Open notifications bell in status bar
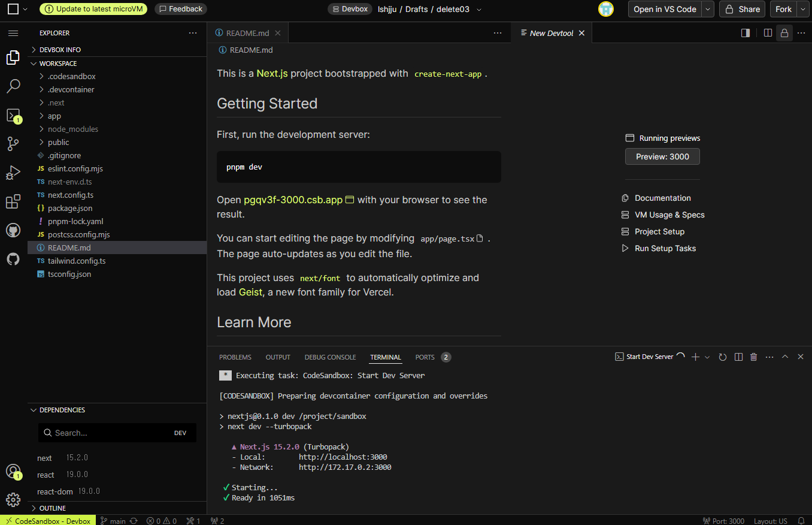Viewport: 812px width, 525px height. coord(801,521)
